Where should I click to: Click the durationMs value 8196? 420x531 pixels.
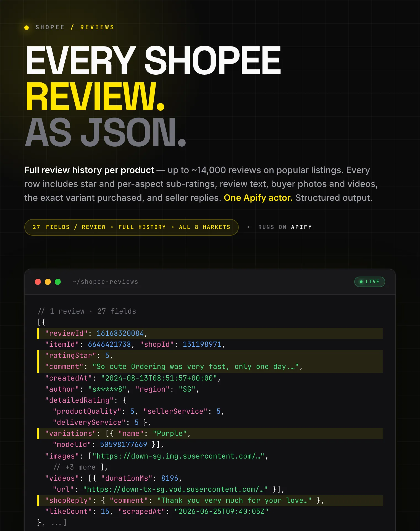tap(170, 478)
